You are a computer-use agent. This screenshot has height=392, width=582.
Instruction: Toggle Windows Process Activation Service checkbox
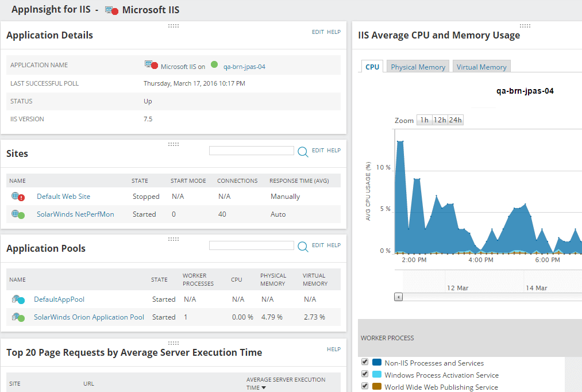pyautogui.click(x=365, y=374)
